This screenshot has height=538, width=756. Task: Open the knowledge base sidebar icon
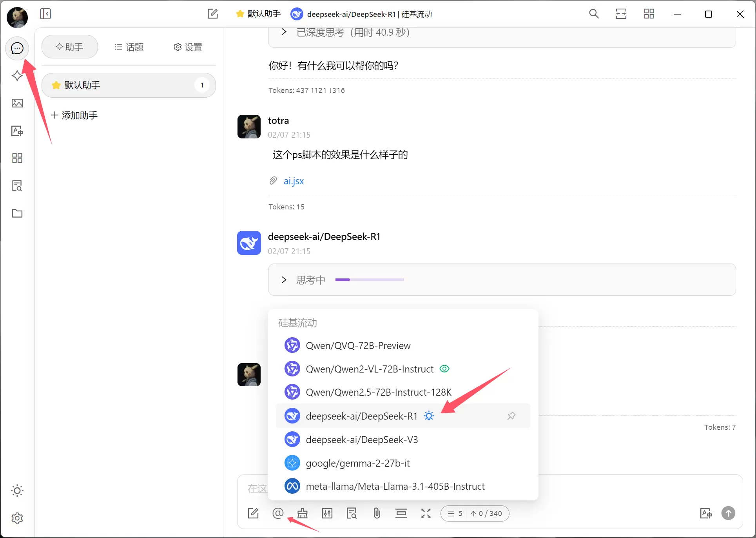17,185
